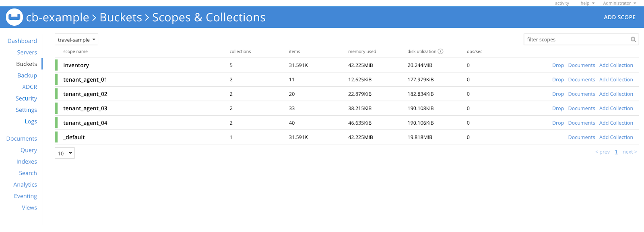Navigate to Security settings in sidebar
Image resolution: width=644 pixels, height=232 pixels.
pyautogui.click(x=26, y=99)
